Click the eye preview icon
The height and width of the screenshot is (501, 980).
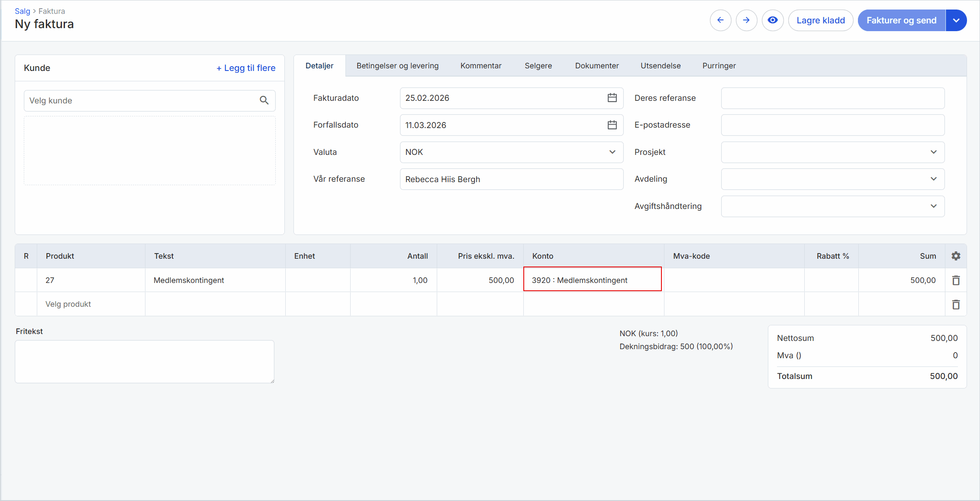[773, 20]
